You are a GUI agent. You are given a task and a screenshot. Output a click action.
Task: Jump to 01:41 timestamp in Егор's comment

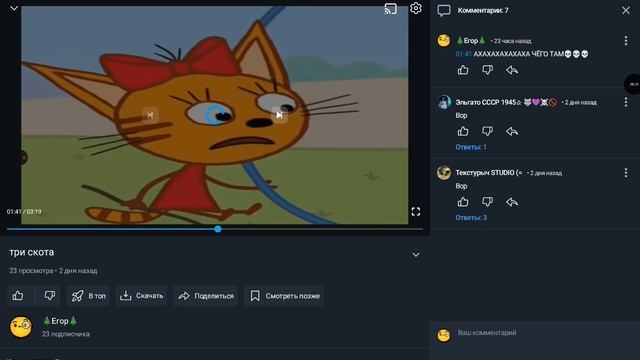coord(463,54)
